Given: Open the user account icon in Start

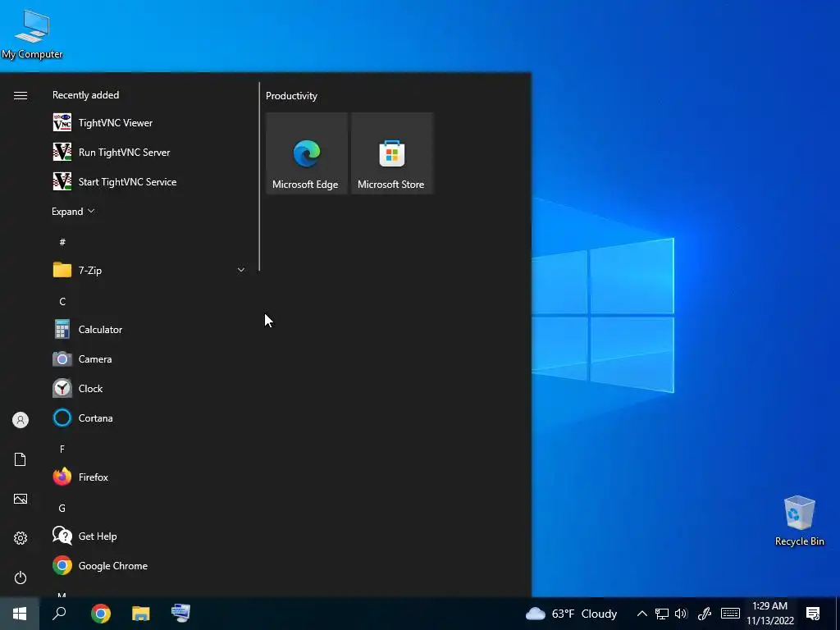Looking at the screenshot, I should [21, 420].
